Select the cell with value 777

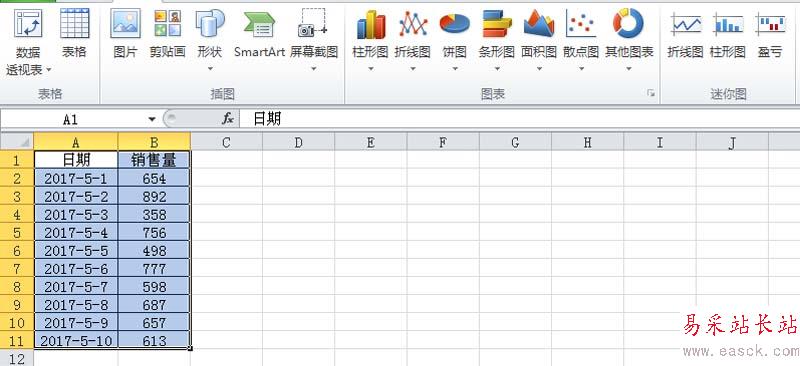[x=155, y=269]
